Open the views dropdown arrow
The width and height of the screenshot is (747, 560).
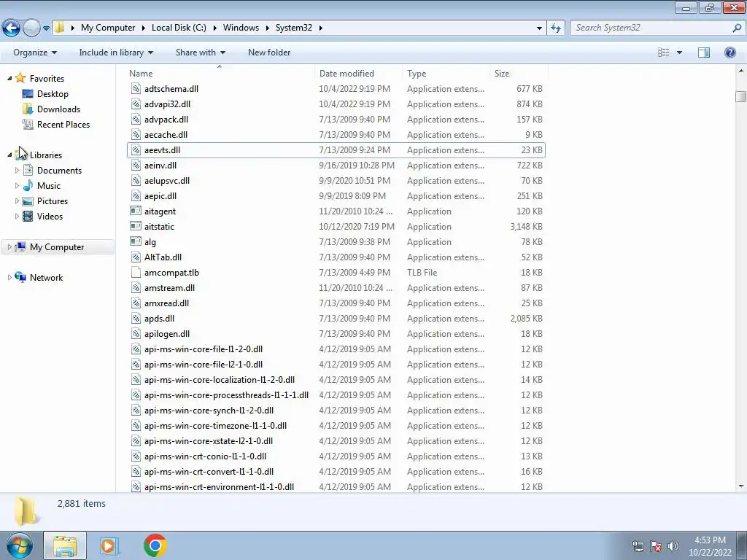679,52
